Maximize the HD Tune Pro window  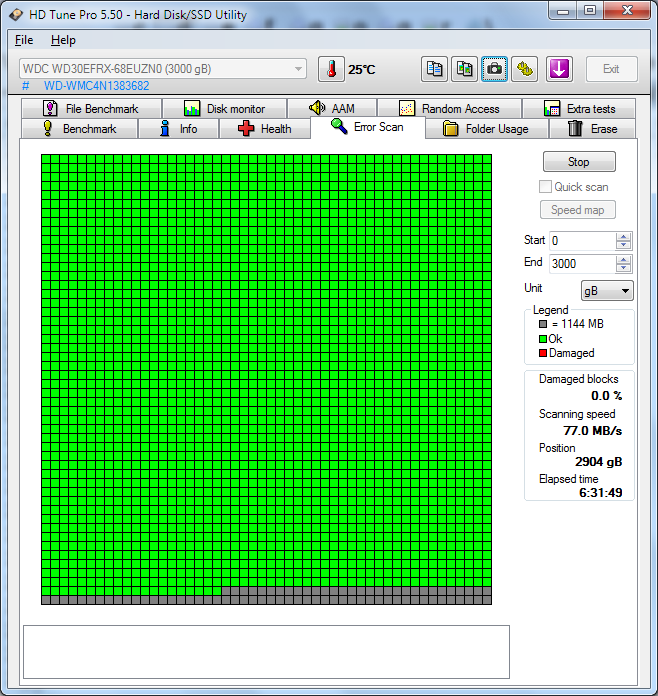coord(590,11)
